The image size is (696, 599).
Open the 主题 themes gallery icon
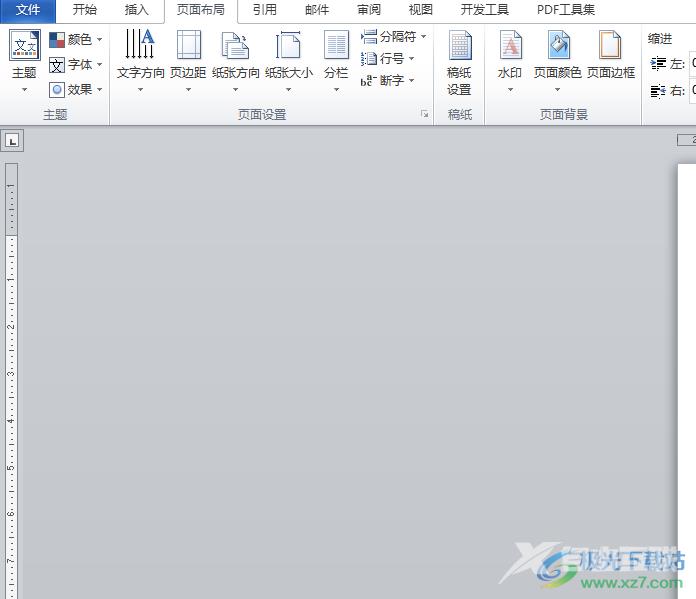[24, 45]
